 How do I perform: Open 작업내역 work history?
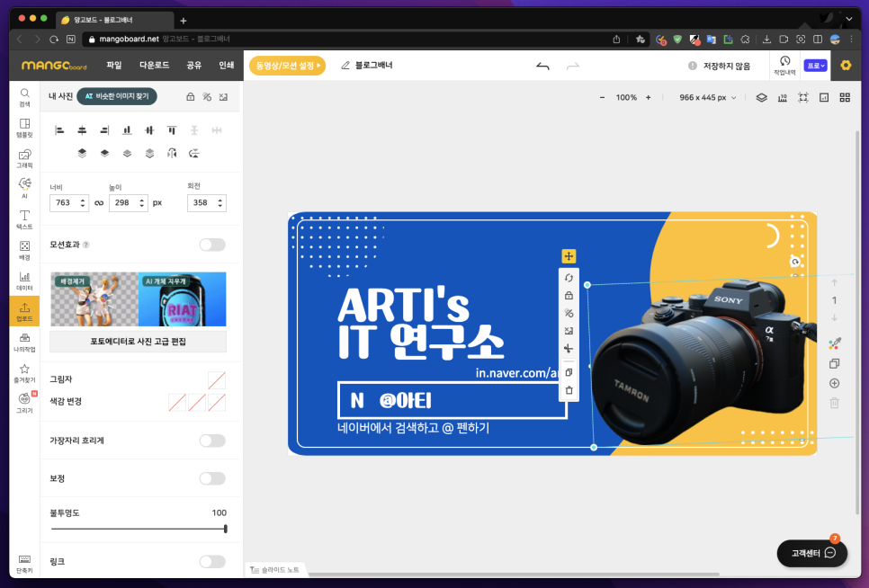[x=784, y=66]
